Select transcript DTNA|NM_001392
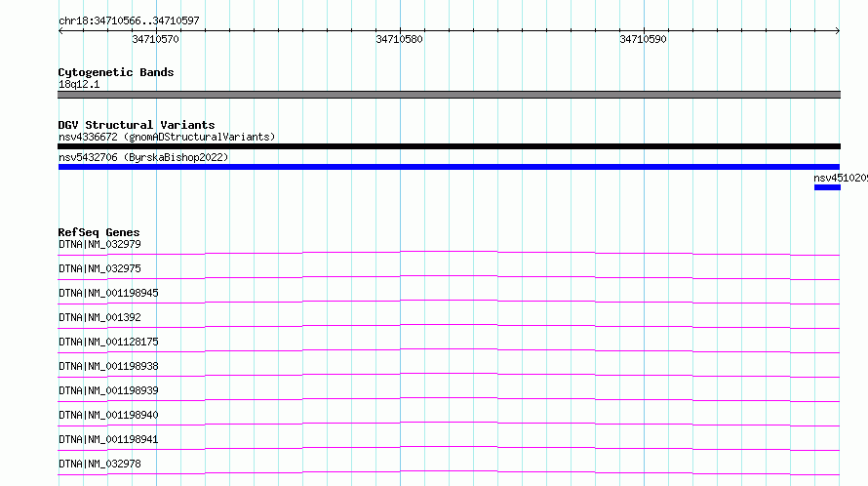Screen dimensions: 868x486 [99, 317]
